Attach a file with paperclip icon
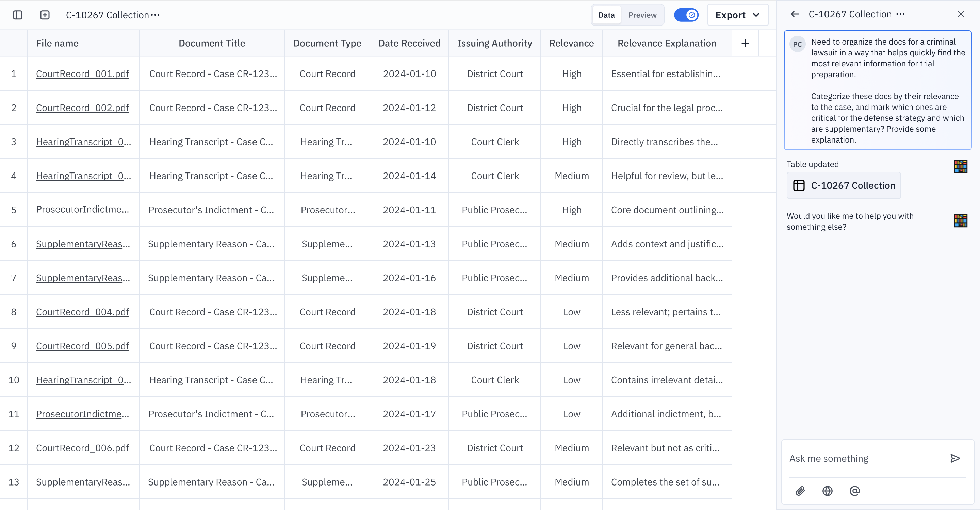This screenshot has width=980, height=510. pos(800,491)
